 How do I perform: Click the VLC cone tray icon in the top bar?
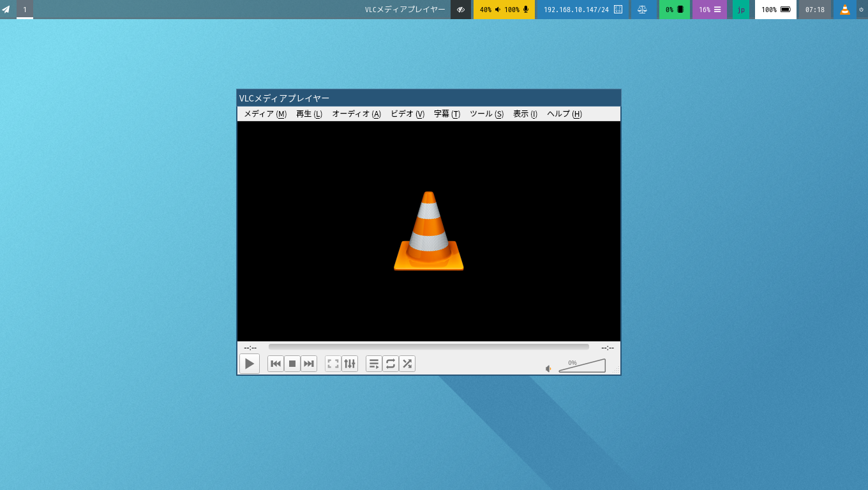click(x=845, y=10)
